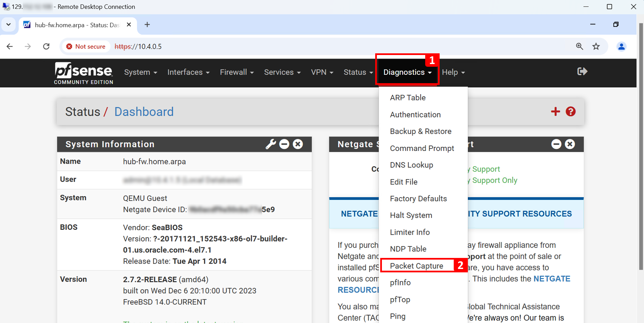
Task: Close the System Information widget
Action: pos(298,144)
